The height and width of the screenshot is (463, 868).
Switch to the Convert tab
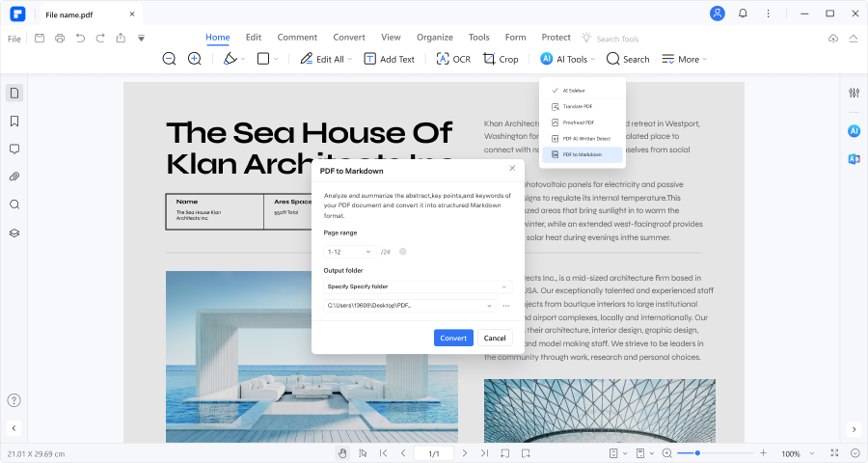point(349,37)
